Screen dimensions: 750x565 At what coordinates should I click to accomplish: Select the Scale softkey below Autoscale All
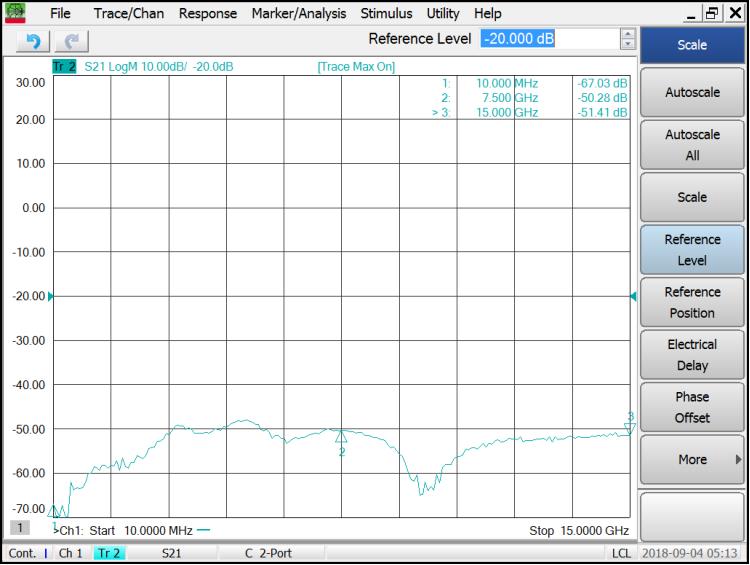(x=692, y=197)
